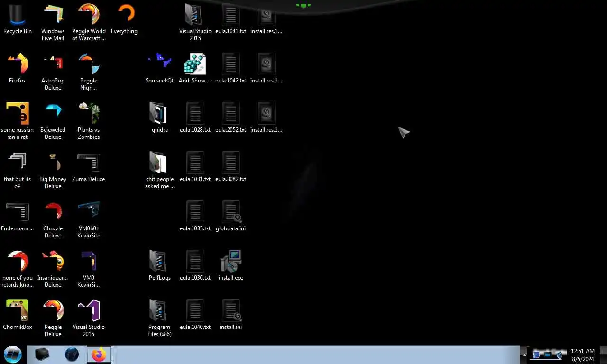Click the Show desktop button
Image resolution: width=607 pixels, height=364 pixels.
click(x=603, y=355)
